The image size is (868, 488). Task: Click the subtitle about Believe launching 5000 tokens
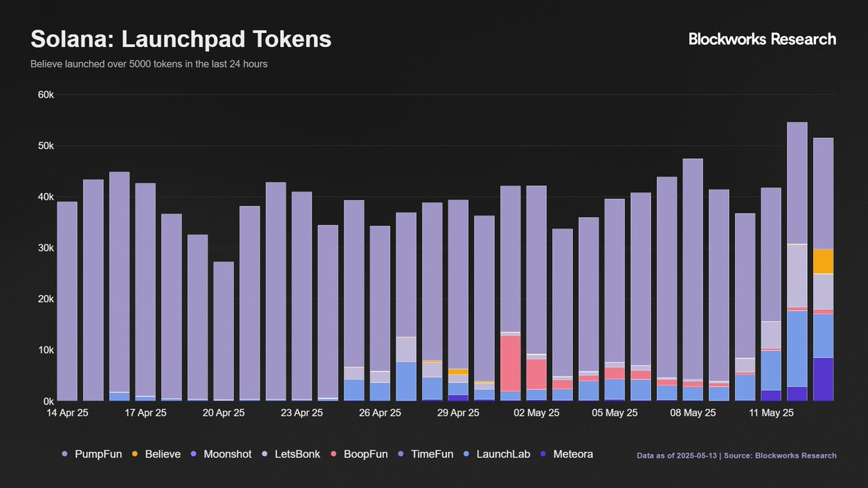point(149,64)
